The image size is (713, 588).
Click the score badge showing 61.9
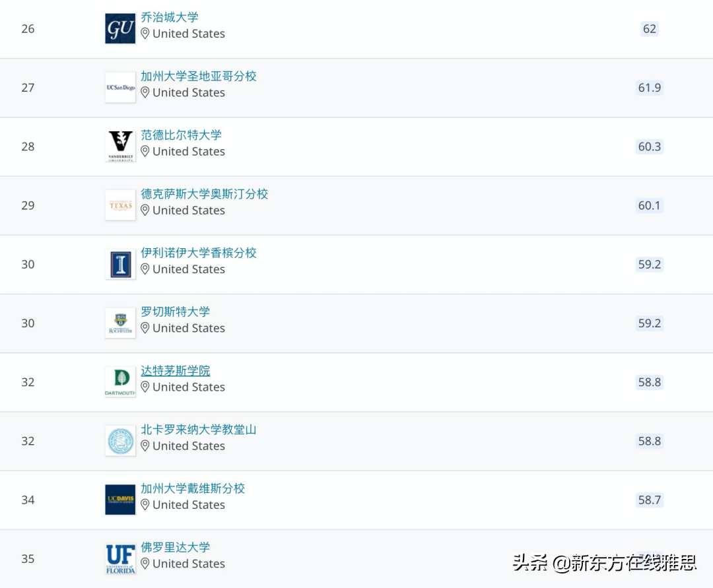point(649,87)
